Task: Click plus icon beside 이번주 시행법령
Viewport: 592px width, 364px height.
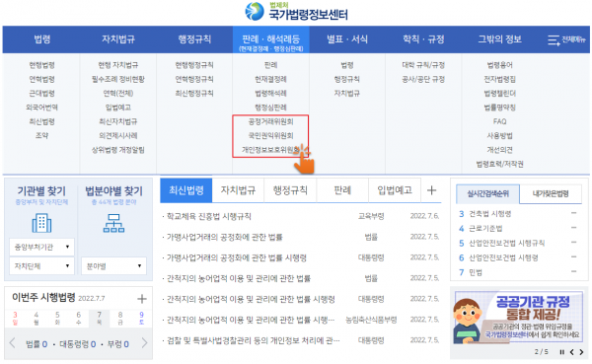Action: tap(141, 299)
